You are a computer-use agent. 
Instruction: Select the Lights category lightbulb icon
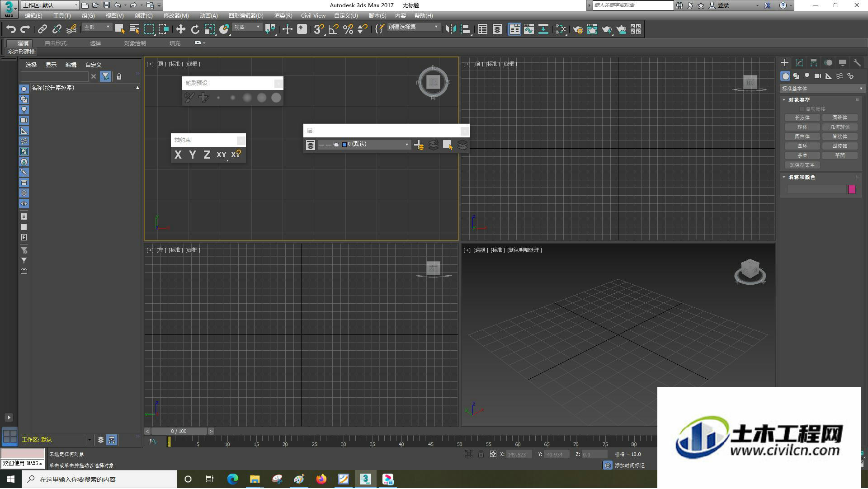click(x=807, y=76)
